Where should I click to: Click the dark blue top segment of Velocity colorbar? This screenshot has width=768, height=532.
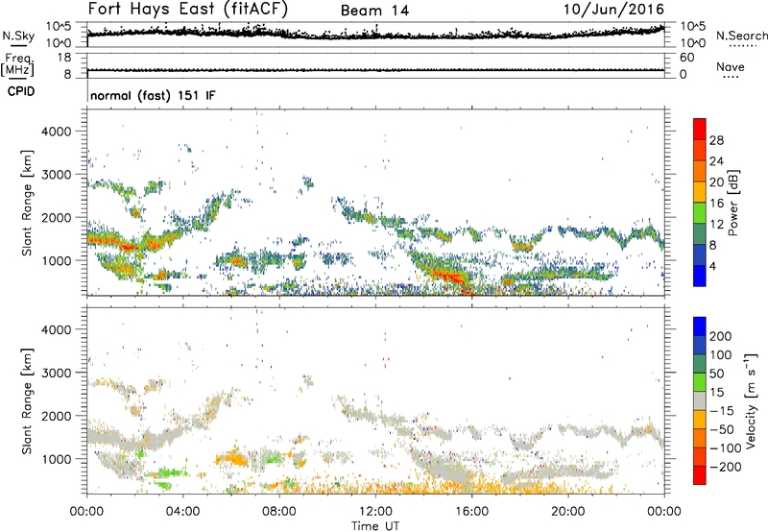coord(700,326)
